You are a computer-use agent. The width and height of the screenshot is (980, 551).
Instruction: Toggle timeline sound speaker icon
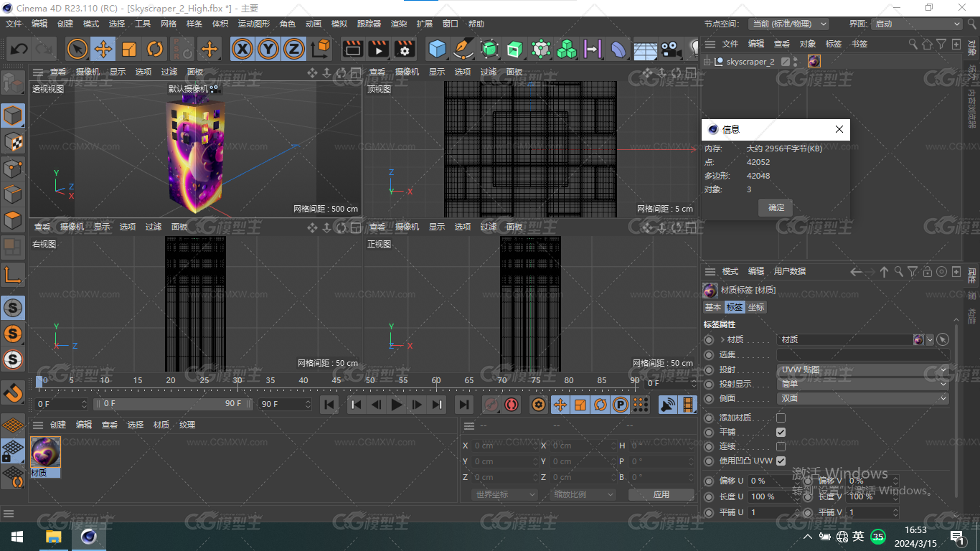(668, 405)
